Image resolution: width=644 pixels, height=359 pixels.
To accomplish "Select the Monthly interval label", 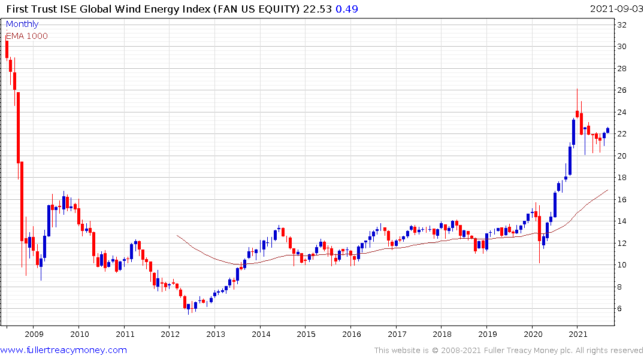I will point(22,24).
